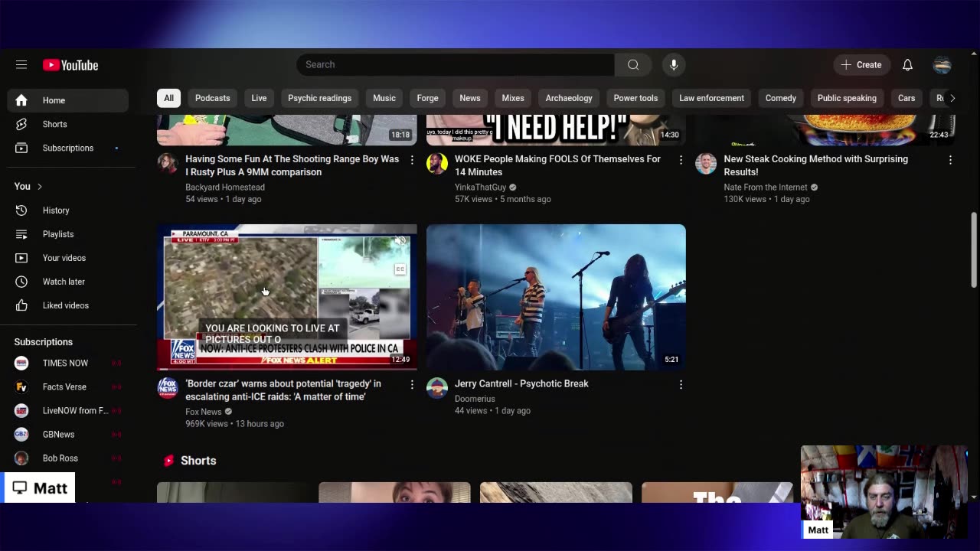Visit the Doomerius channel name
This screenshot has width=980, height=551.
475,399
